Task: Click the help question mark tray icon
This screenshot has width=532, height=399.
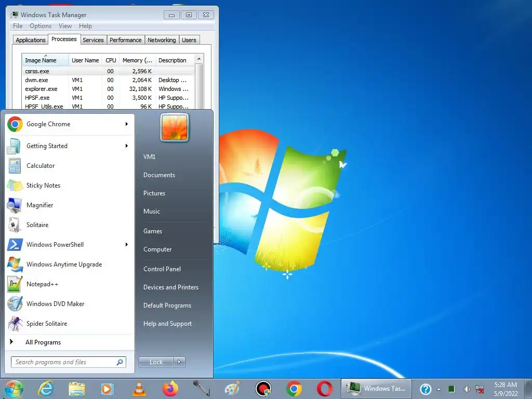Action: click(425, 389)
